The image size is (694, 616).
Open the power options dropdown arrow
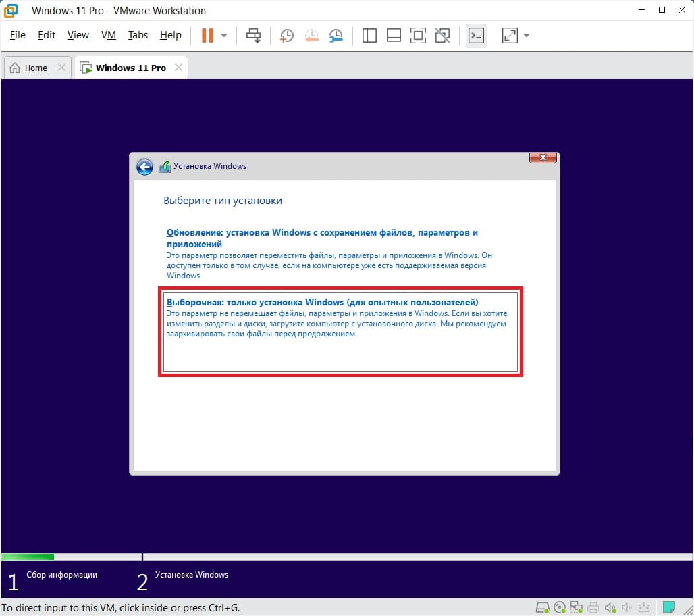click(x=224, y=35)
